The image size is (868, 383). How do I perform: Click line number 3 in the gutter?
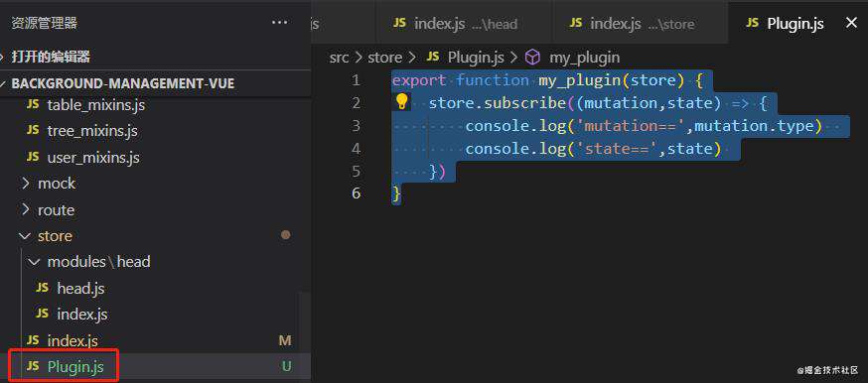(356, 126)
